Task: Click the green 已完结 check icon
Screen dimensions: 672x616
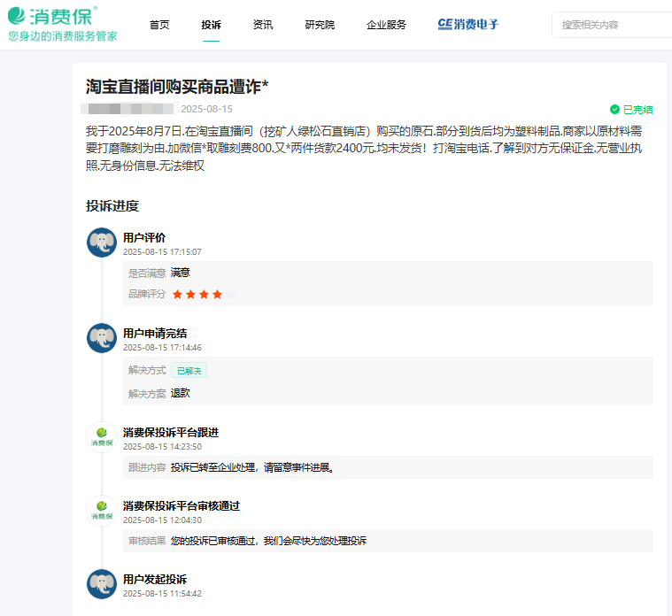Action: pos(614,110)
